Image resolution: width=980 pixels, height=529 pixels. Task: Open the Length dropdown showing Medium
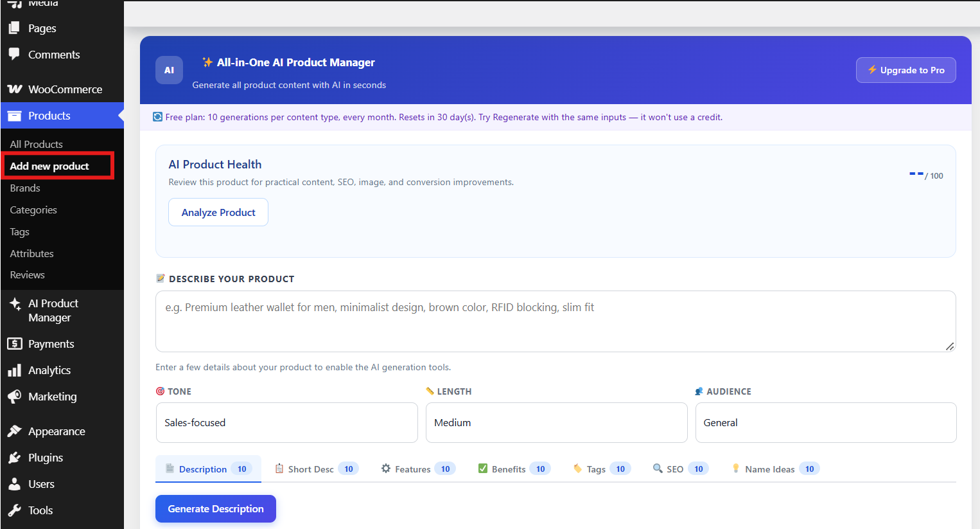pyautogui.click(x=556, y=422)
